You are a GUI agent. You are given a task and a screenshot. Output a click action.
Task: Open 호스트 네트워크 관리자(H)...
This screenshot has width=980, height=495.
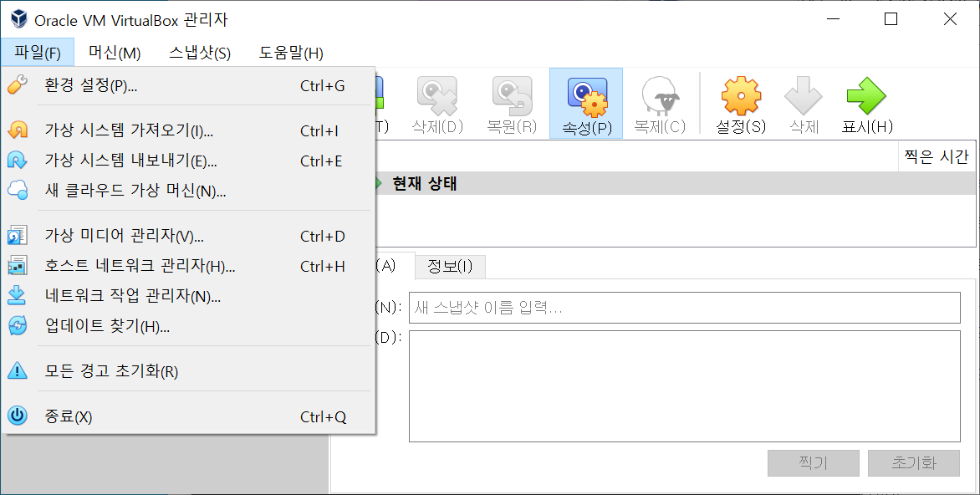pyautogui.click(x=188, y=266)
